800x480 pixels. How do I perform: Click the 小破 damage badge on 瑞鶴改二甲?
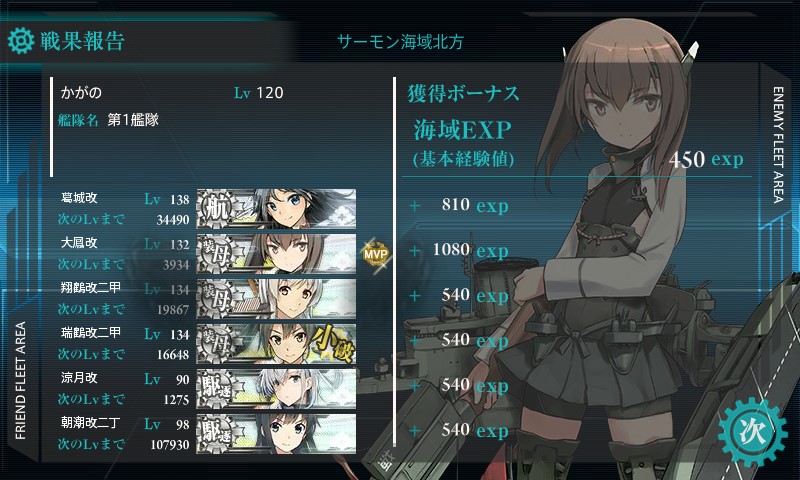tap(333, 344)
